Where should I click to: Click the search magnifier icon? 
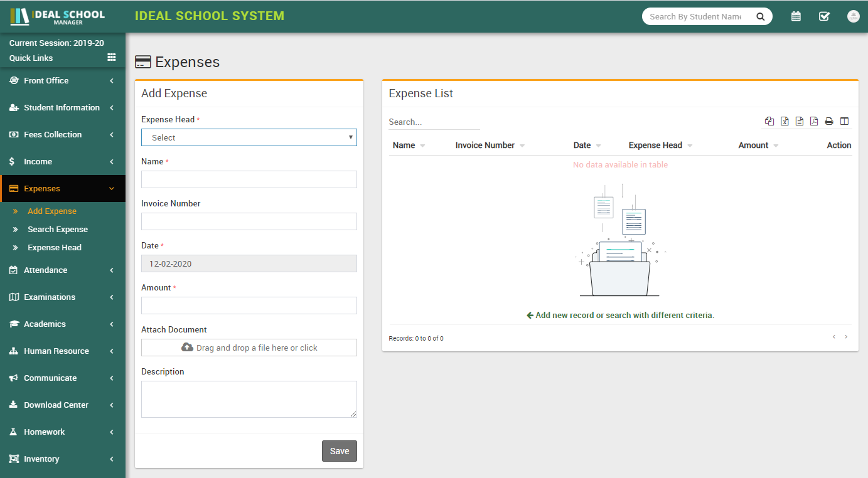(761, 17)
